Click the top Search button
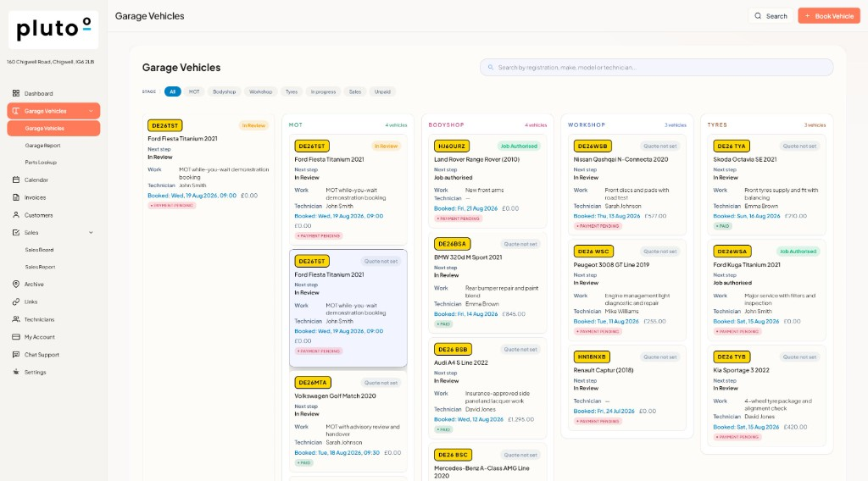The width and height of the screenshot is (868, 481). coord(771,16)
